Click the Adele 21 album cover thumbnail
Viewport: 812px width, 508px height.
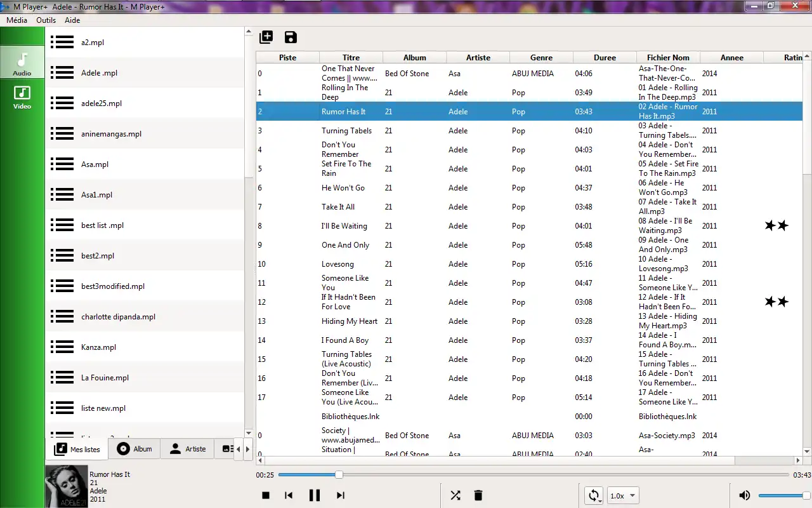pyautogui.click(x=66, y=486)
